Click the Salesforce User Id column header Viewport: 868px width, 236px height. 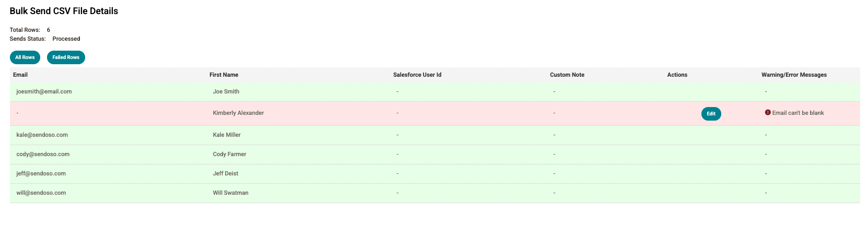(417, 75)
